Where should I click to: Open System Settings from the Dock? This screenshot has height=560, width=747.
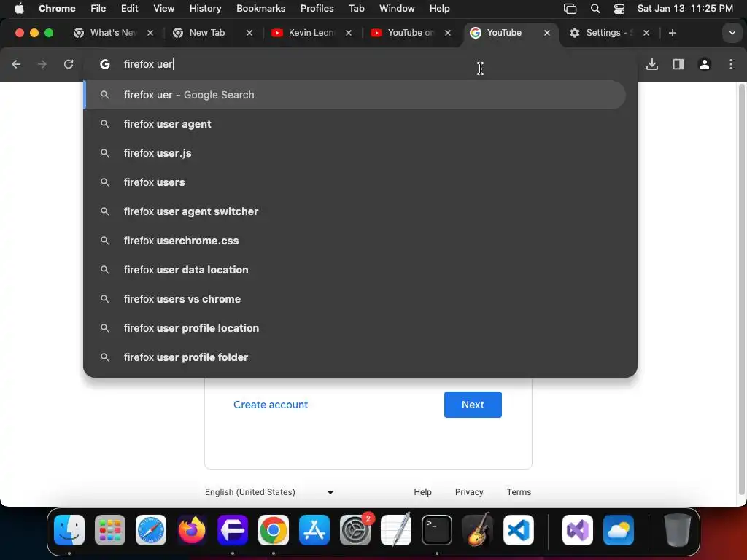[355, 530]
